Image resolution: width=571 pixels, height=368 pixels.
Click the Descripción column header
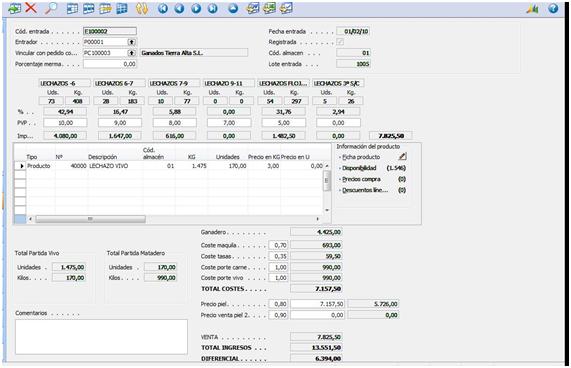(102, 157)
